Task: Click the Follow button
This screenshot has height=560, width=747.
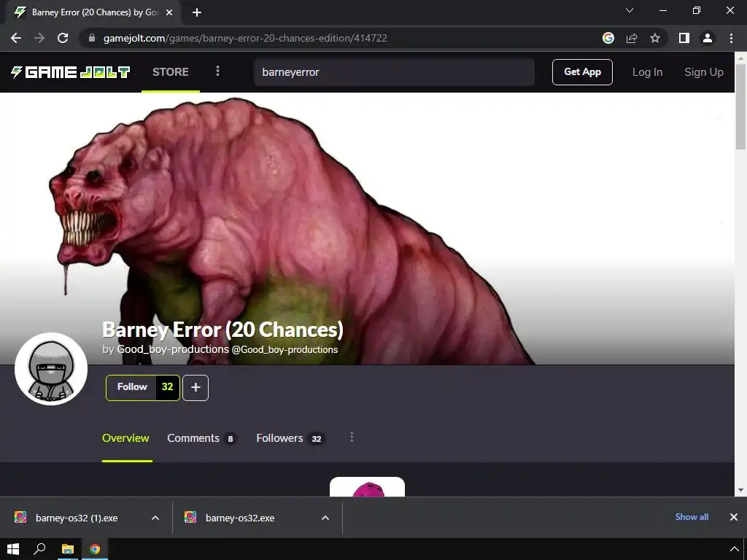Action: pyautogui.click(x=131, y=387)
